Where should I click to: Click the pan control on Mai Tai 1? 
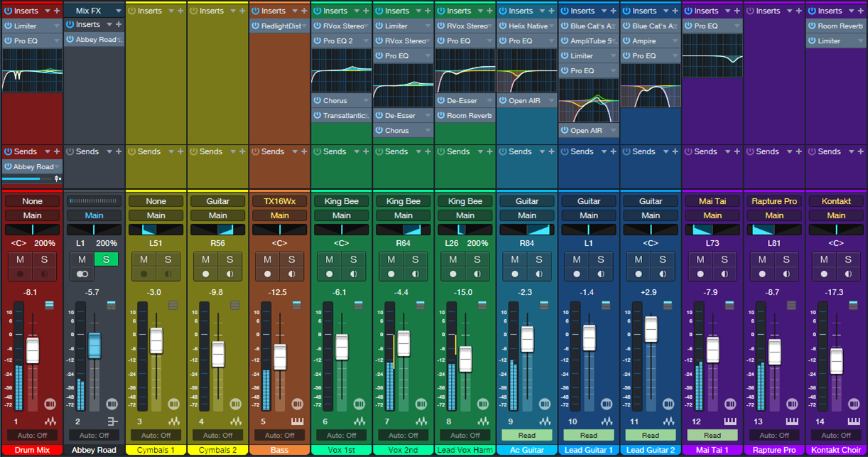[x=712, y=230]
